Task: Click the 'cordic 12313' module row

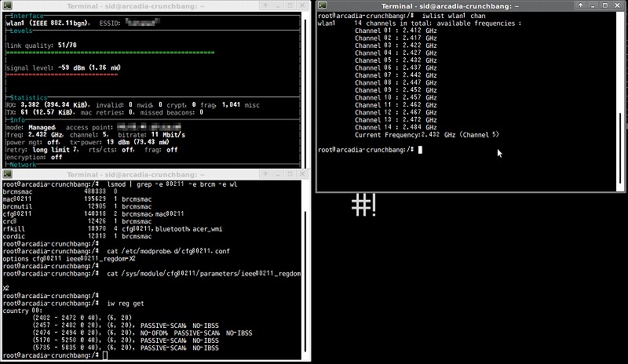Action: [x=77, y=236]
